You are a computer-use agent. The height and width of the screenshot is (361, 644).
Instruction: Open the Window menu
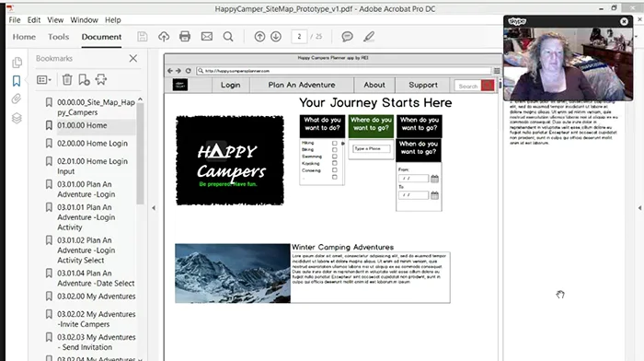84,19
